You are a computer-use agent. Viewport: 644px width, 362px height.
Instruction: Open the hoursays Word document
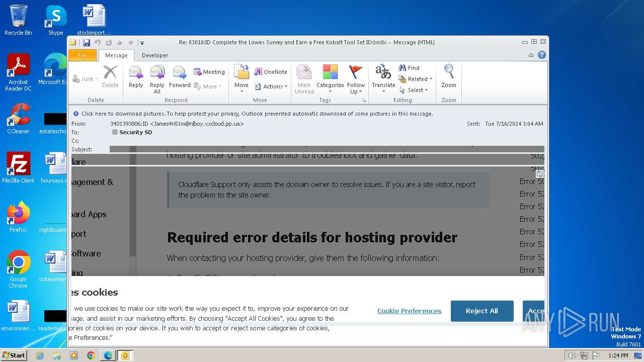[x=54, y=167]
